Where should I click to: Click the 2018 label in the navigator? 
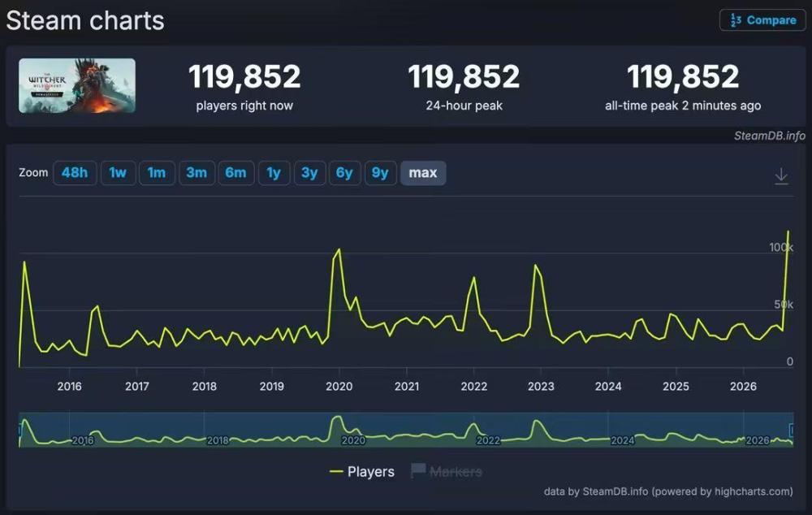coord(218,440)
